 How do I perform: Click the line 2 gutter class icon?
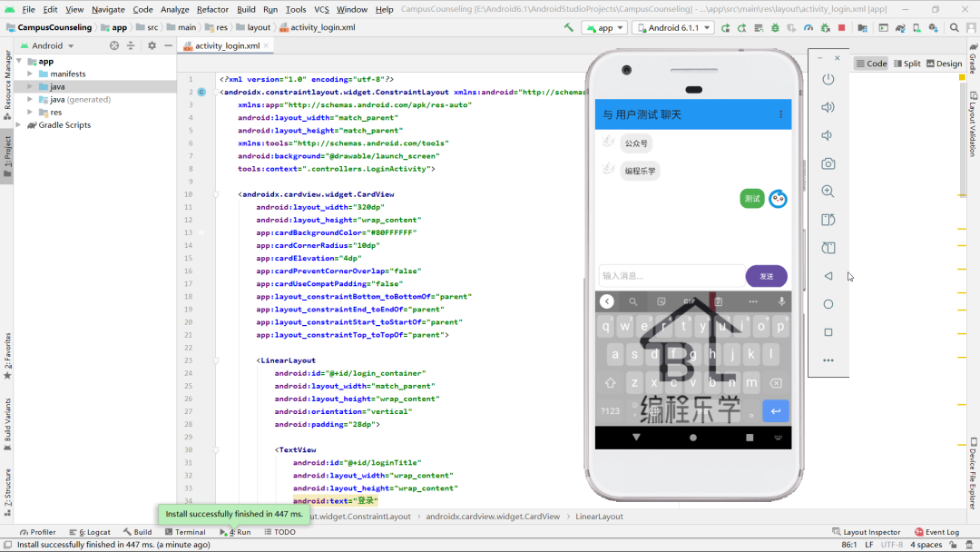click(201, 92)
